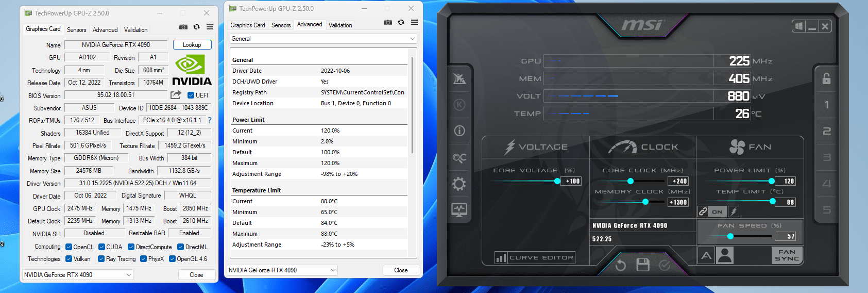This screenshot has height=293, width=868.
Task: Click the link icon under temp limit
Action: tap(703, 211)
